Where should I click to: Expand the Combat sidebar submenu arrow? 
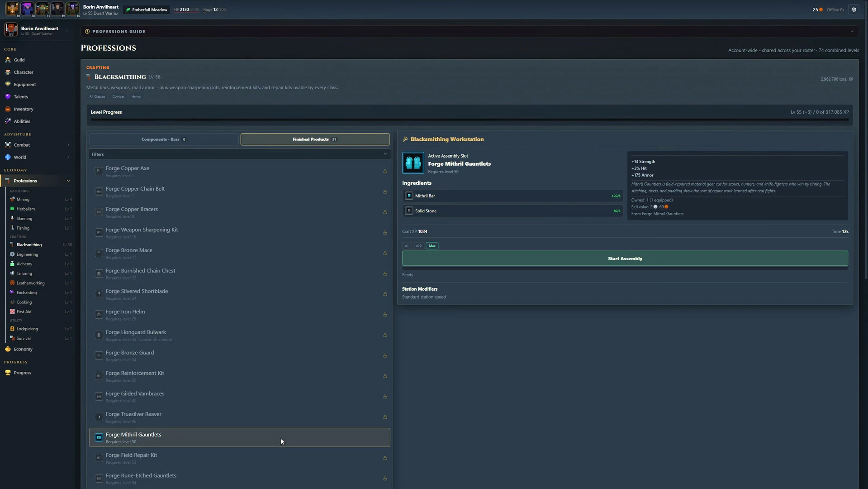[68, 145]
